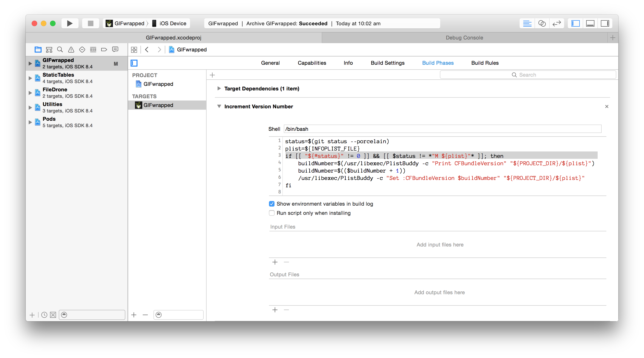Add a new window tab

613,38
